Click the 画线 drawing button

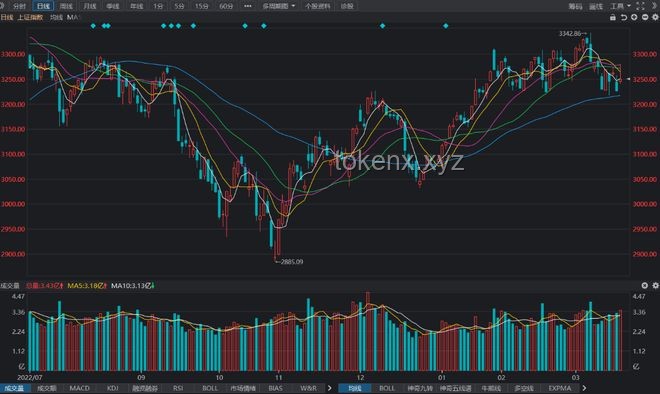pyautogui.click(x=596, y=6)
